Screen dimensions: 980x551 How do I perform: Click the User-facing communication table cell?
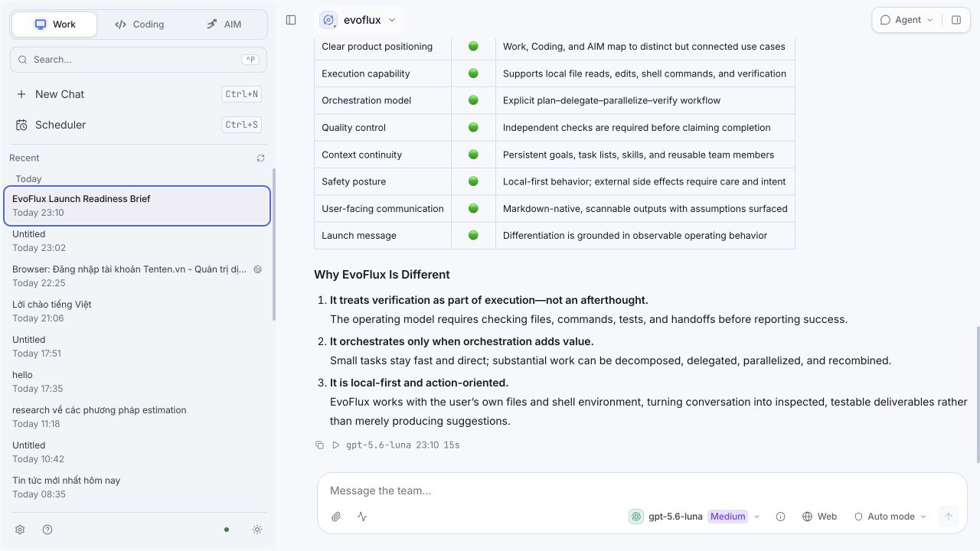pyautogui.click(x=383, y=209)
